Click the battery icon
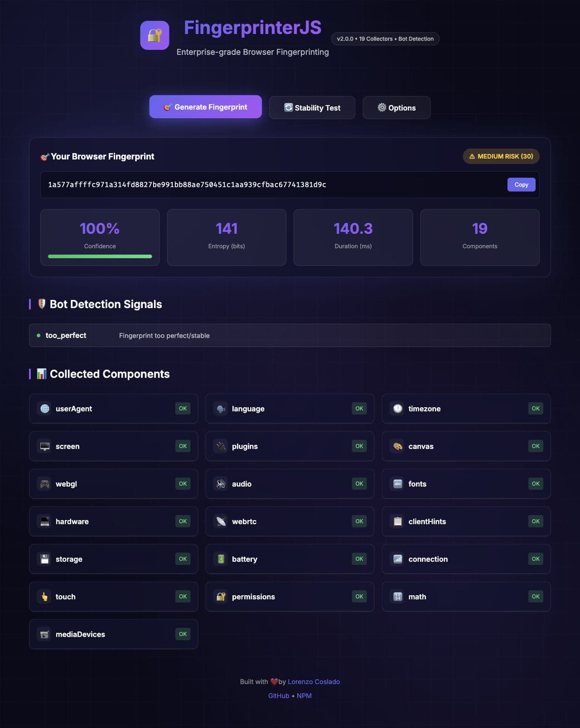Image resolution: width=580 pixels, height=728 pixels. [221, 559]
